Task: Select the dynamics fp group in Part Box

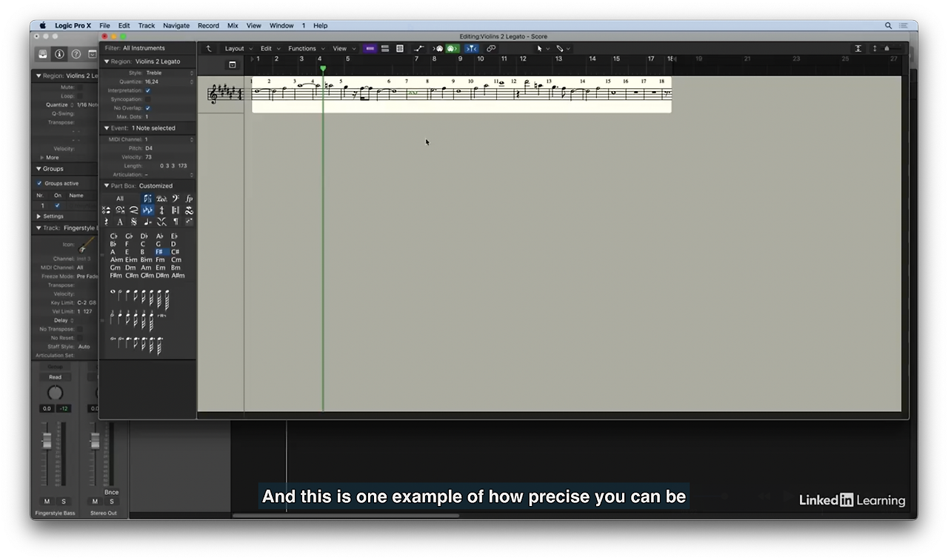Action: pos(189,199)
